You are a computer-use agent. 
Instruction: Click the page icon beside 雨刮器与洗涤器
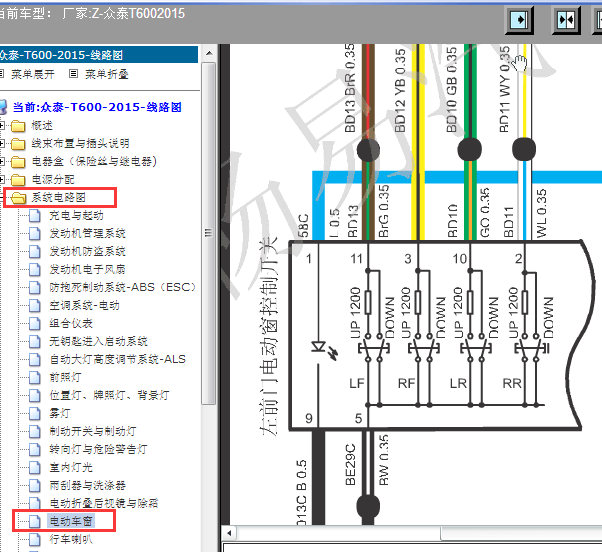(35, 486)
